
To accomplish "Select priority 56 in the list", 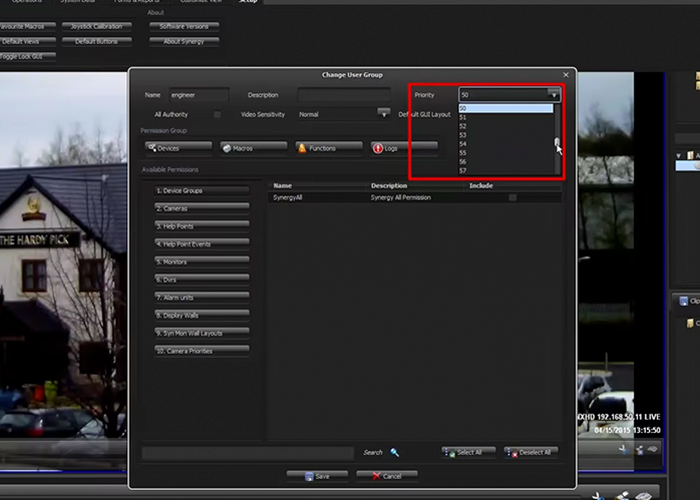I will 506,162.
